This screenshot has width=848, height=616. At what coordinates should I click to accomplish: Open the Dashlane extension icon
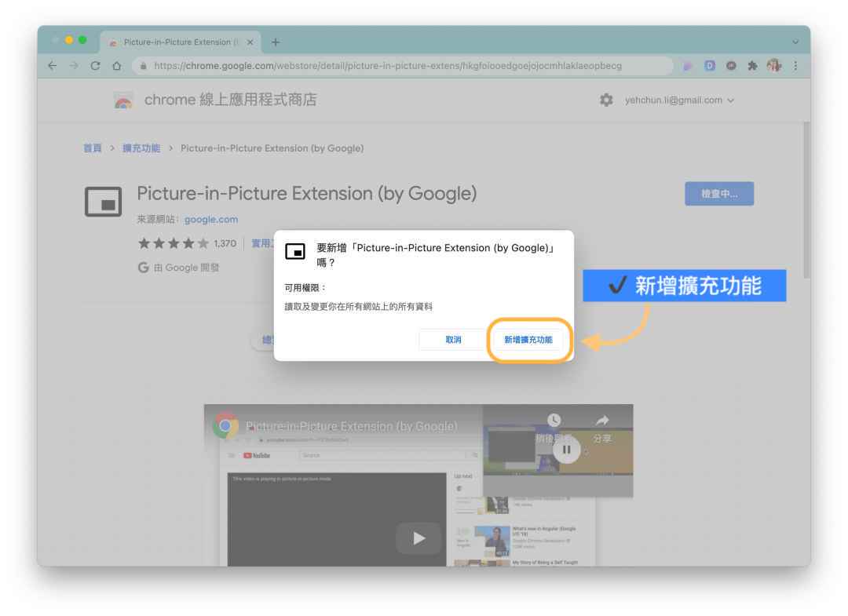710,67
